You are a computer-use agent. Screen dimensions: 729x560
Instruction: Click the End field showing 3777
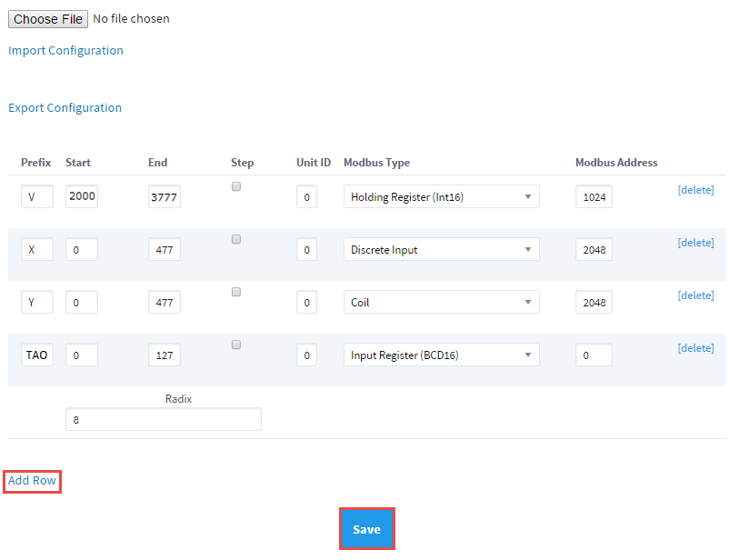coord(164,196)
